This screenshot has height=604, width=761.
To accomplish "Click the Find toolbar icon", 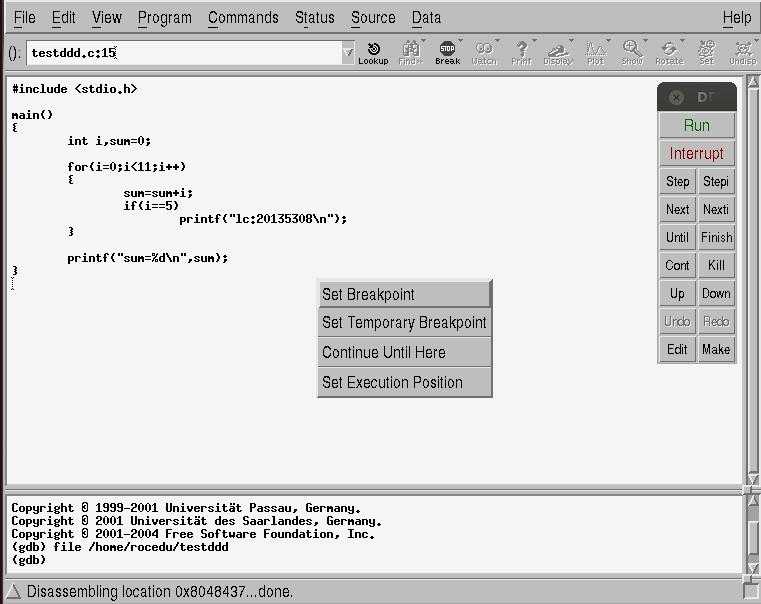I will pos(411,53).
